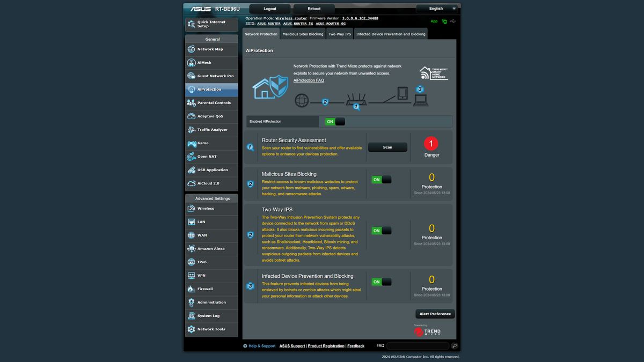
Task: Open Infected Device Prevention and Blocking tab
Action: pos(391,34)
